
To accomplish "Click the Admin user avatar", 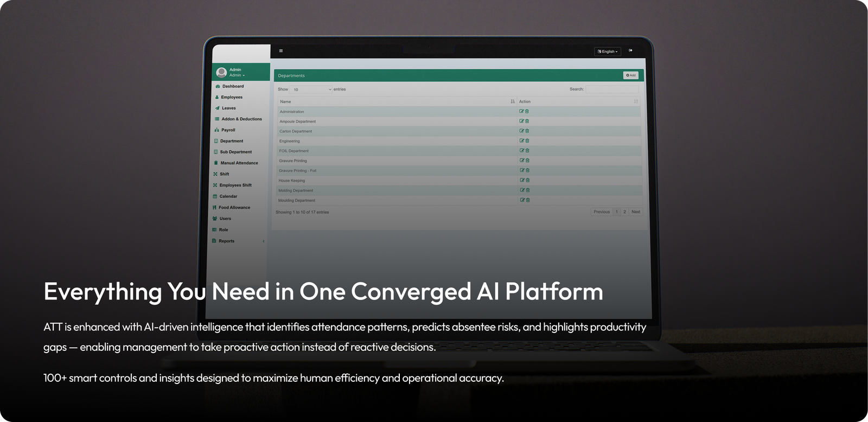I will click(221, 72).
